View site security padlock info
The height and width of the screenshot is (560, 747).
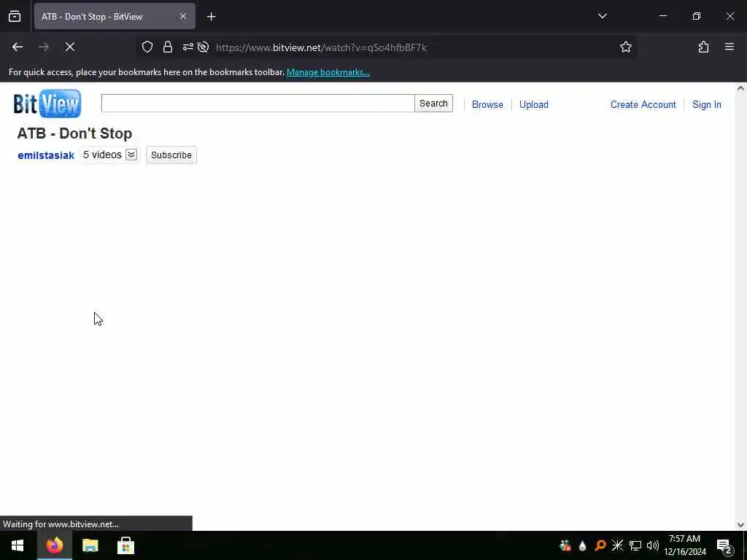[x=168, y=47]
